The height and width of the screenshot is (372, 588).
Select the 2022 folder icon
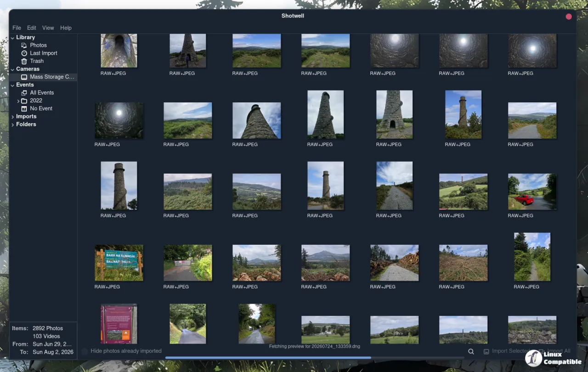coord(24,101)
